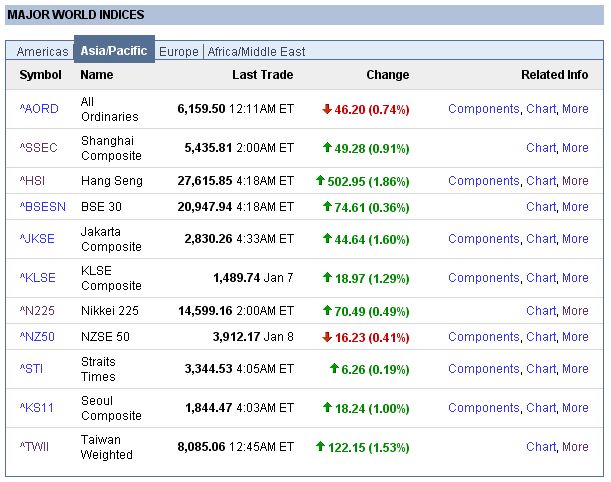This screenshot has height=482, width=611.
Task: View Components for NZSE 50
Action: click(484, 337)
